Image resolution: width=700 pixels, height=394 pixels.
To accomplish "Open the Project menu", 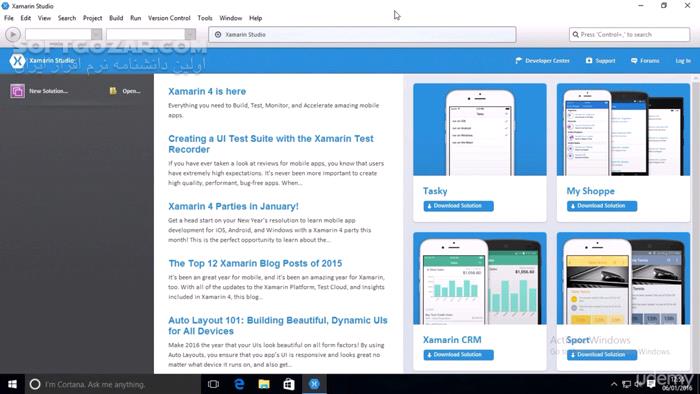I will pyautogui.click(x=92, y=18).
